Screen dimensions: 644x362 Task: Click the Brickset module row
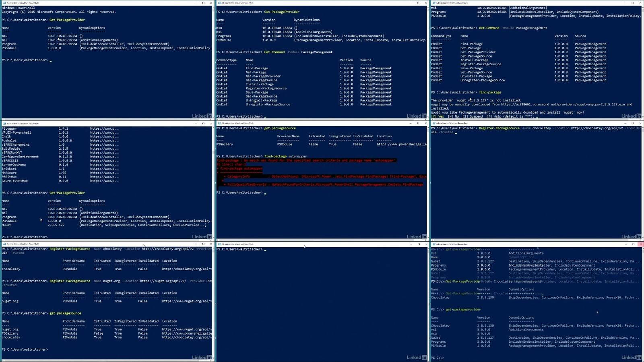click(60, 169)
